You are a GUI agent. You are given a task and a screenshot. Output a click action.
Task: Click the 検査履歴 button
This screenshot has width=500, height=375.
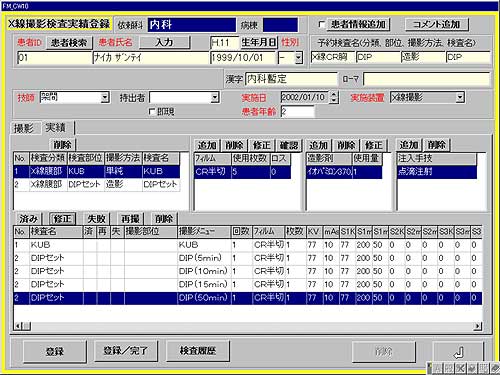(198, 351)
